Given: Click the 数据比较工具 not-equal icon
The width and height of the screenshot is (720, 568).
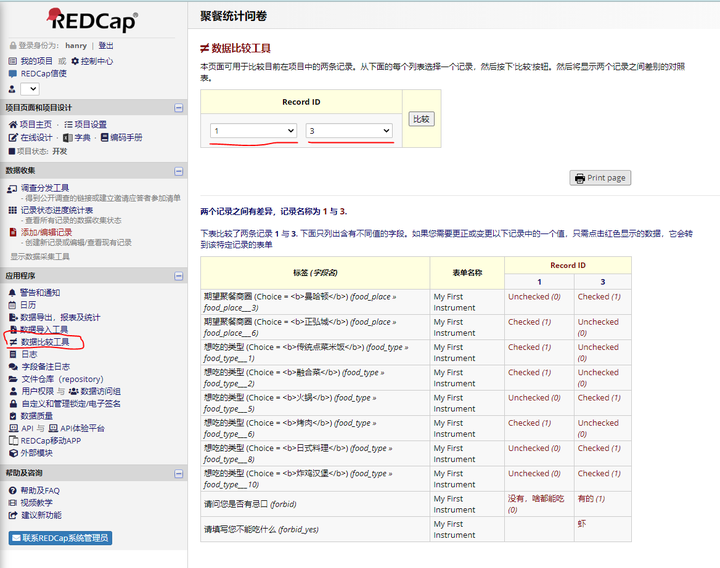Looking at the screenshot, I should (13, 342).
